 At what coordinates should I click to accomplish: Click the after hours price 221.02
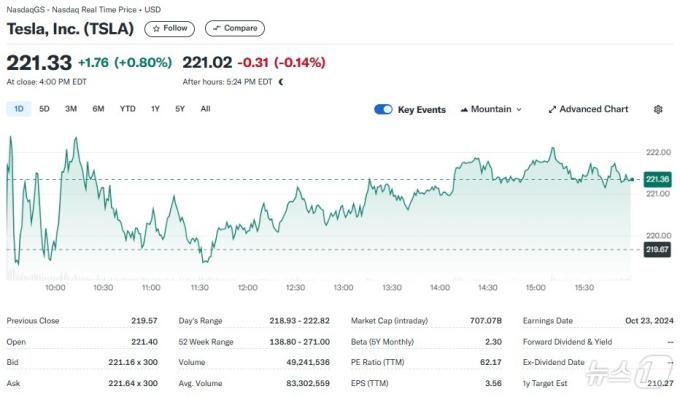[207, 62]
